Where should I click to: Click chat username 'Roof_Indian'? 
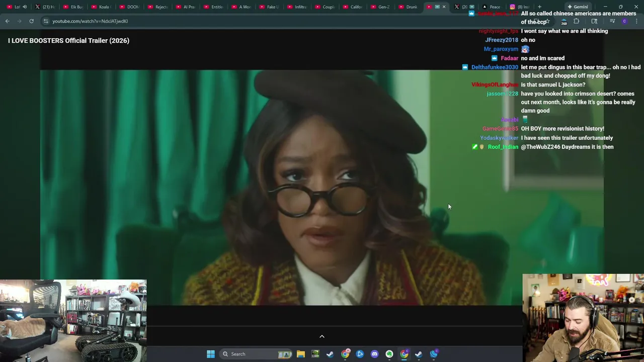pos(503,147)
